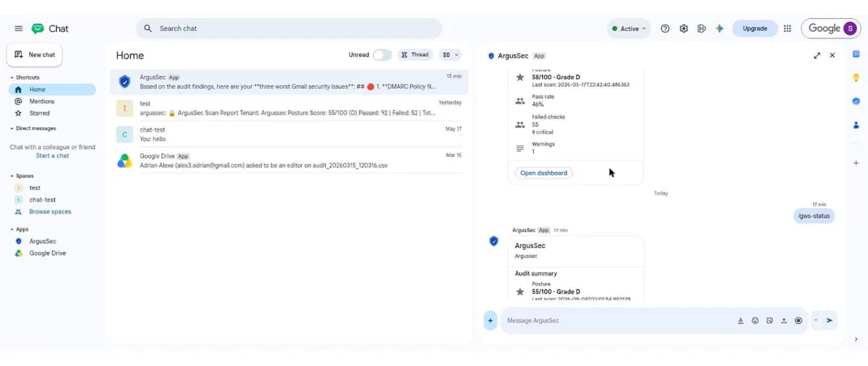Image resolution: width=868 pixels, height=366 pixels.
Task: Open the Google Drive notification row
Action: [289, 161]
